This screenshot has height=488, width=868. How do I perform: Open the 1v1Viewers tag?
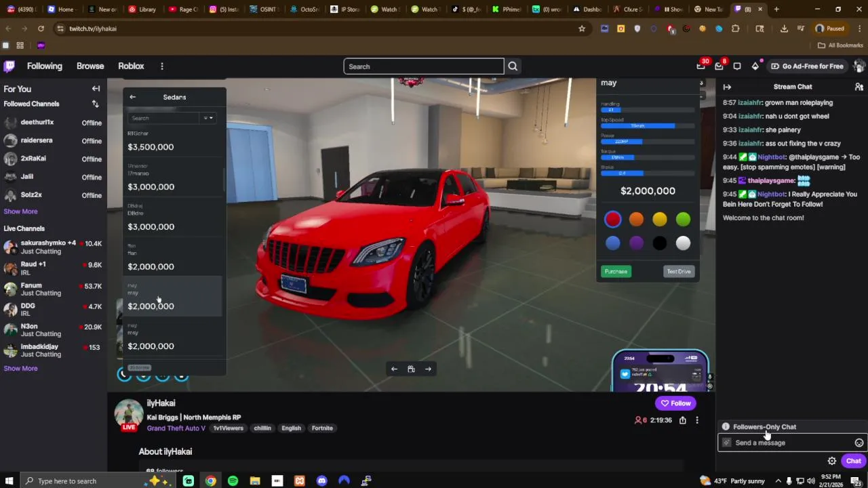click(x=228, y=428)
